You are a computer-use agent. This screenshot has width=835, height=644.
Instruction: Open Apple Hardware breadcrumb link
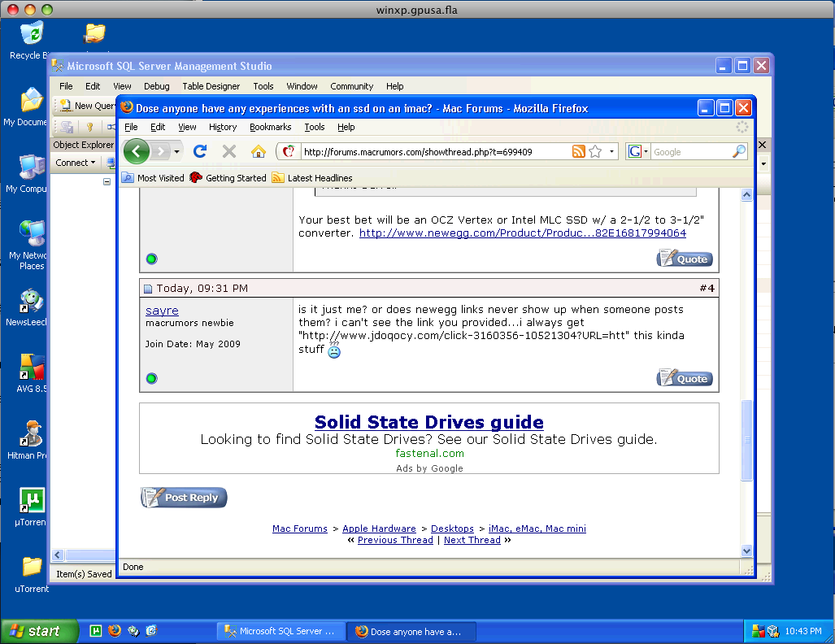pos(379,529)
